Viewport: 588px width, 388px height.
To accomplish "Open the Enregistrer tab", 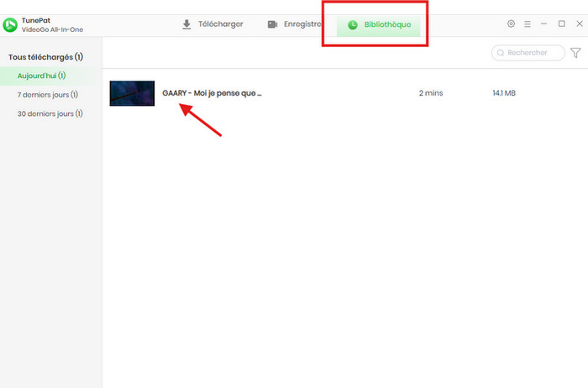I will click(295, 24).
